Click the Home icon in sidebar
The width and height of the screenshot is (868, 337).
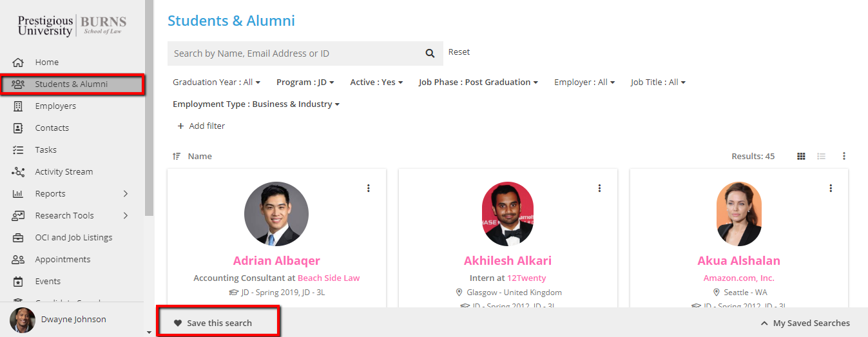coord(18,63)
